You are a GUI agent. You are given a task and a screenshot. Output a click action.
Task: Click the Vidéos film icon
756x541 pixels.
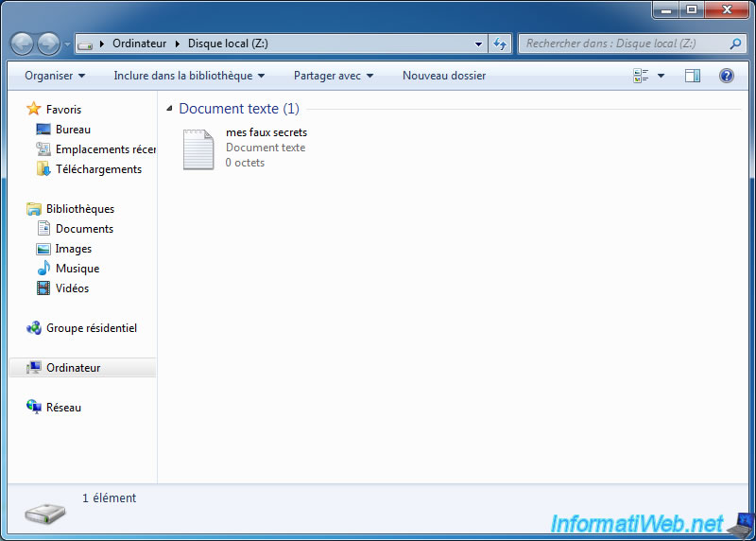point(43,288)
